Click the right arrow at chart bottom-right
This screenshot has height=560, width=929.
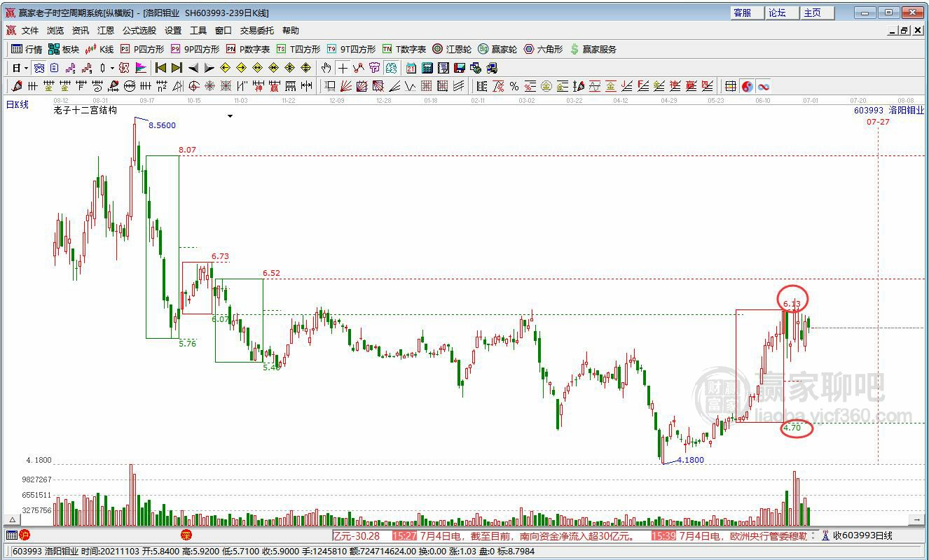click(x=916, y=520)
